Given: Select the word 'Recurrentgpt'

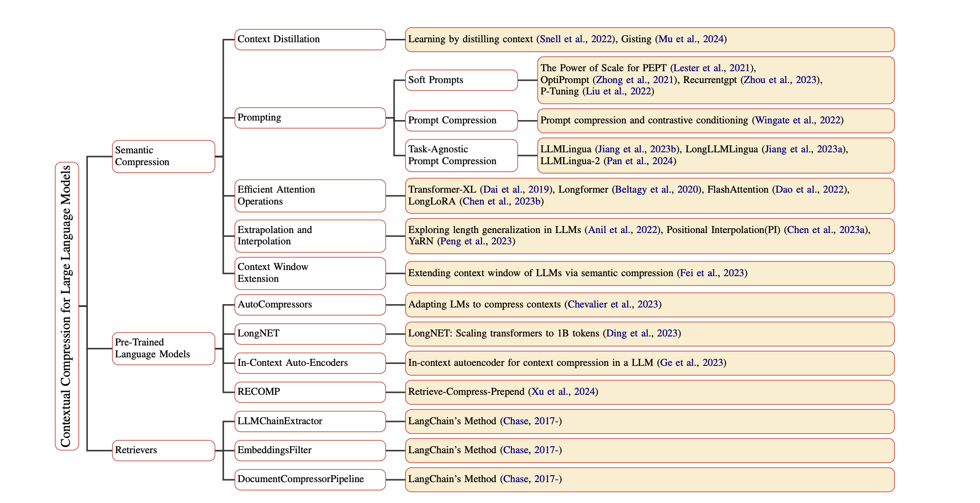Looking at the screenshot, I should click(710, 80).
